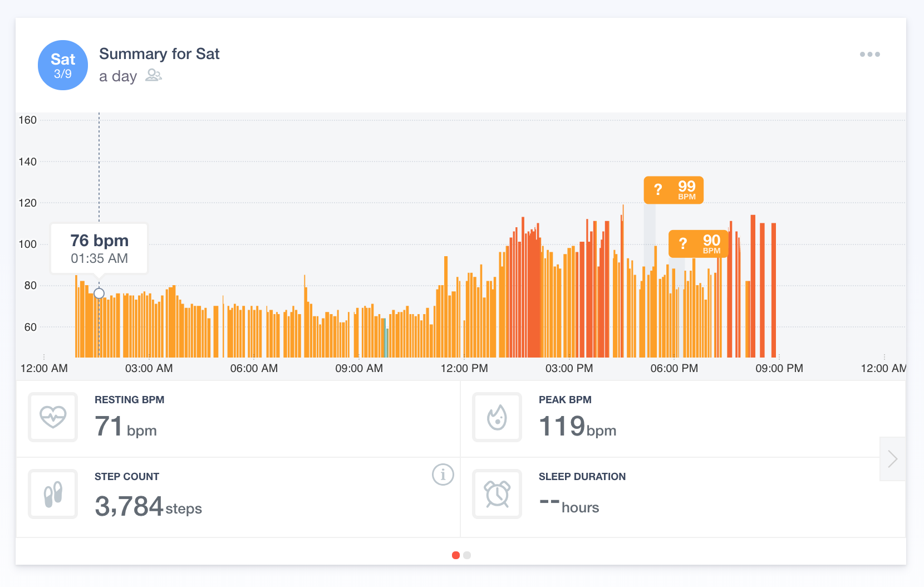This screenshot has width=924, height=587.
Task: Click the chart cursor marker circle
Action: click(99, 293)
